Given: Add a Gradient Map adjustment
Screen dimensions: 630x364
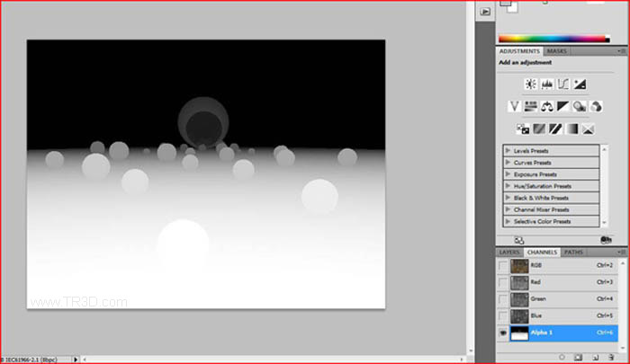Looking at the screenshot, I should 571,129.
